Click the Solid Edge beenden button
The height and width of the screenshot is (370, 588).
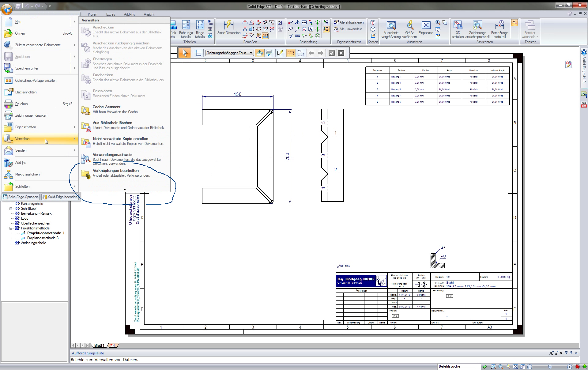pos(60,197)
